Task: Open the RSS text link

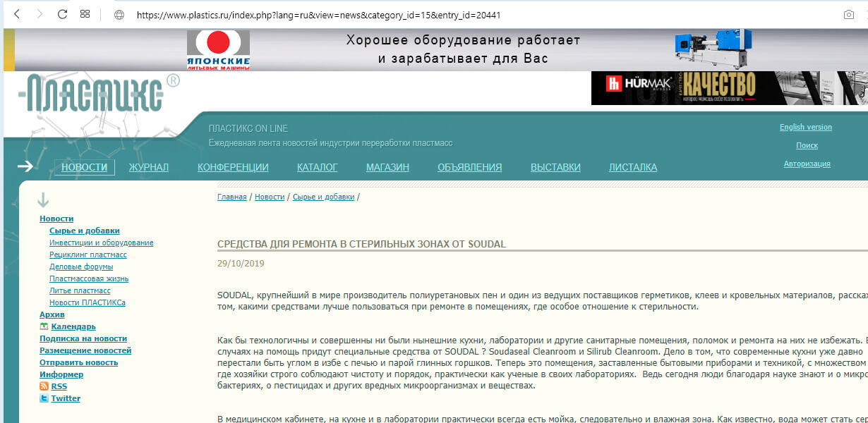Action: click(x=59, y=386)
